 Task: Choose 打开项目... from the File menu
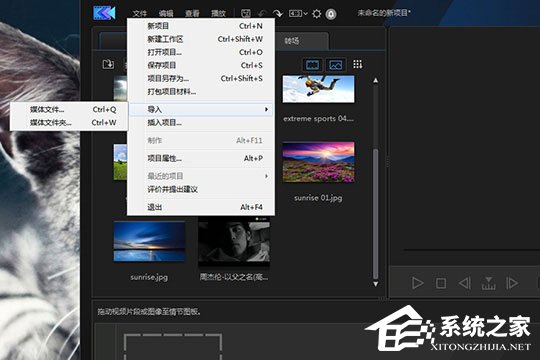pos(201,52)
